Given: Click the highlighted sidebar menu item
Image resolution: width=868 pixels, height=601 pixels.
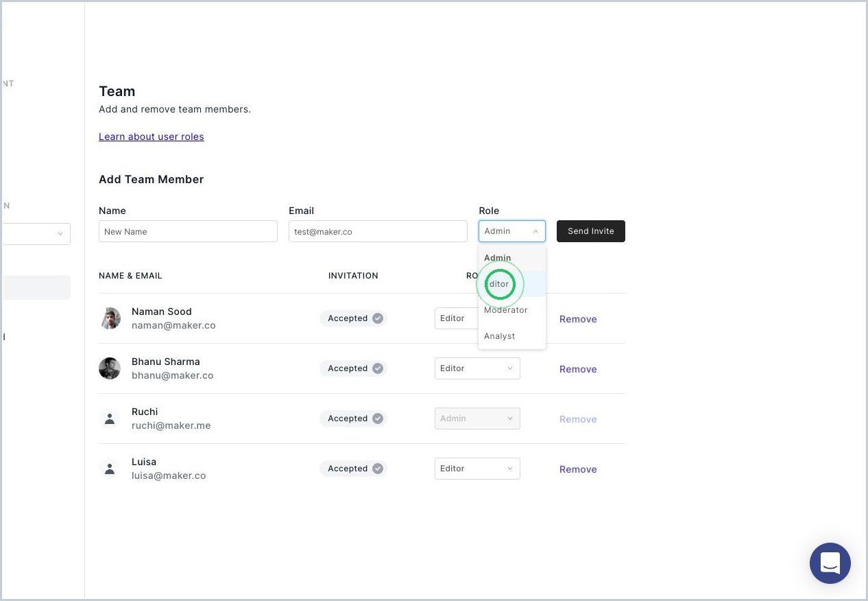Looking at the screenshot, I should pyautogui.click(x=36, y=287).
